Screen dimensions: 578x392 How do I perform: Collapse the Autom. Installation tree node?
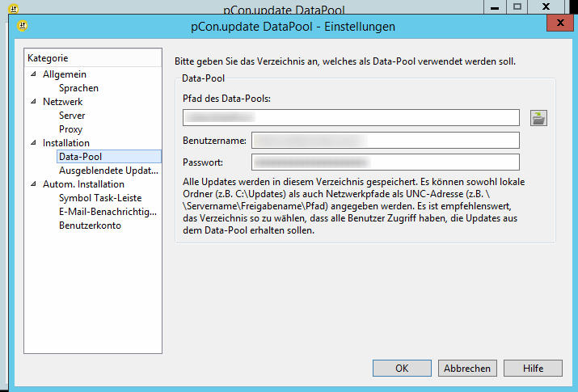tap(33, 183)
